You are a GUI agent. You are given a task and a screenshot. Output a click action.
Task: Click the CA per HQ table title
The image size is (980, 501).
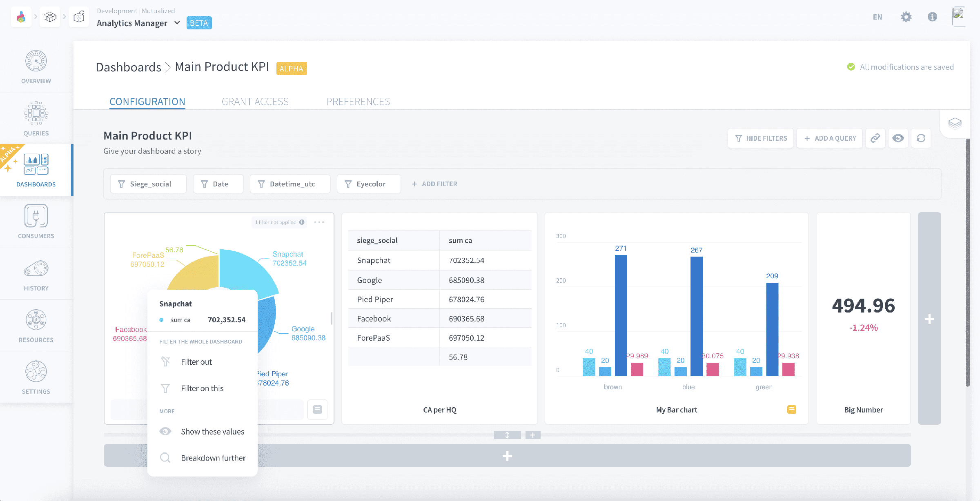pos(440,410)
